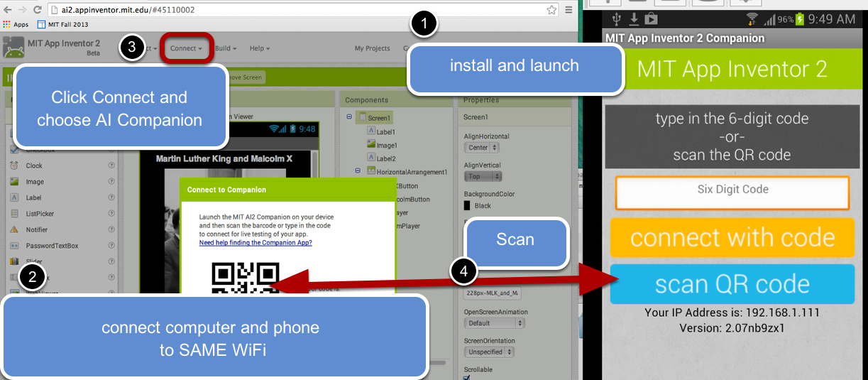868x380 pixels.
Task: Open the Chrome hamburger menu icon
Action: coord(569,10)
